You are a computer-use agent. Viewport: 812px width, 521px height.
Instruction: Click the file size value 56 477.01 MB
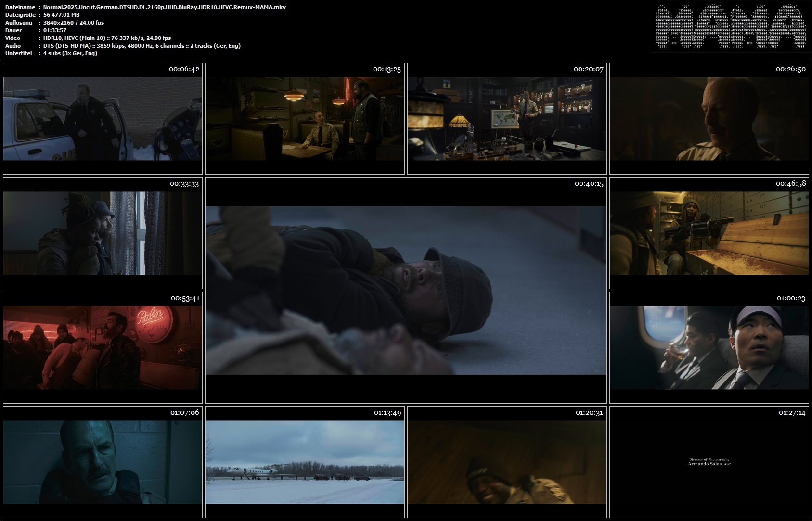click(x=62, y=15)
